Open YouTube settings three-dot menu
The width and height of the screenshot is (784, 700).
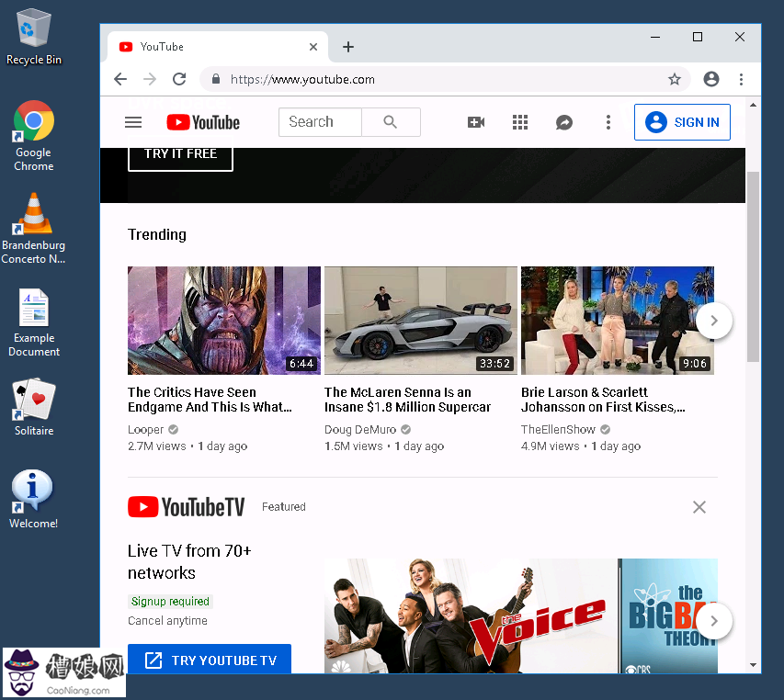coord(608,122)
